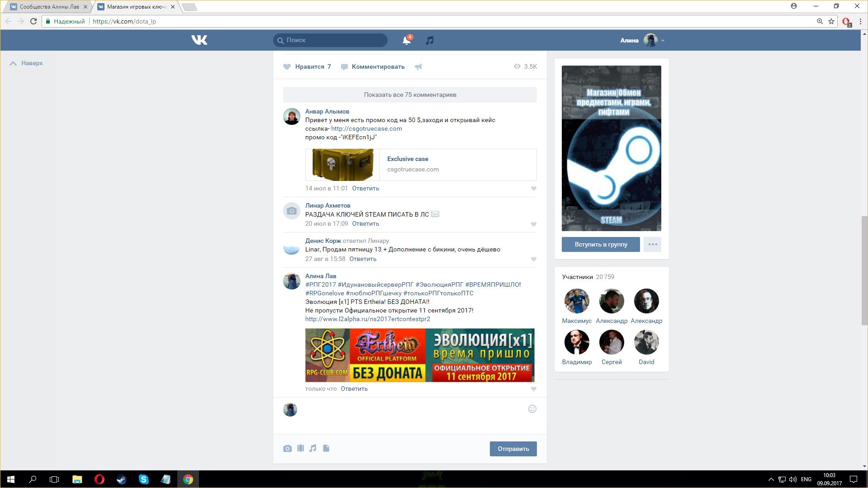This screenshot has width=868, height=488.
Task: Click the taskbar search magnifier
Action: coord(33,479)
